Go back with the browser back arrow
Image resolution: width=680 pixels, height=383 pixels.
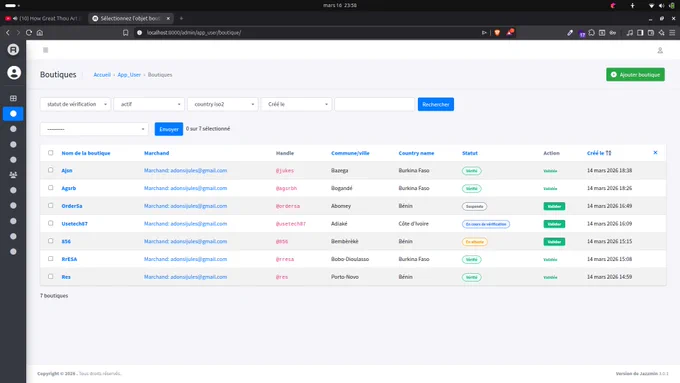point(8,33)
